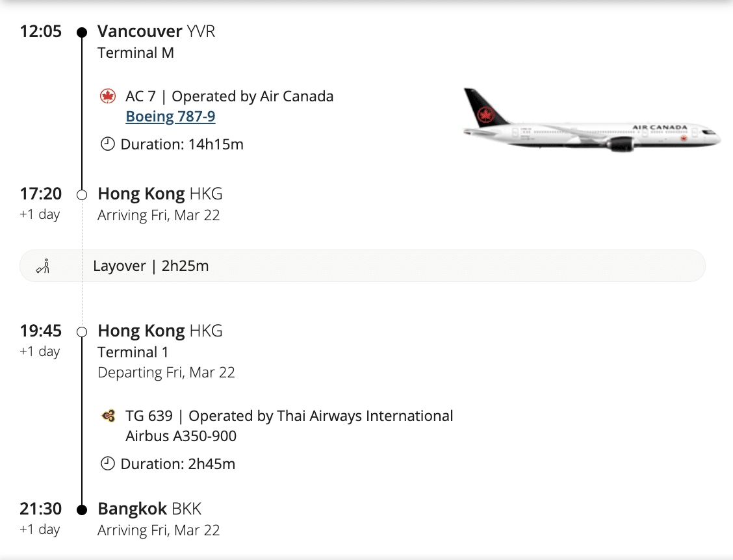This screenshot has height=560, width=733.
Task: Click the layover traveler with luggage icon
Action: click(x=43, y=266)
